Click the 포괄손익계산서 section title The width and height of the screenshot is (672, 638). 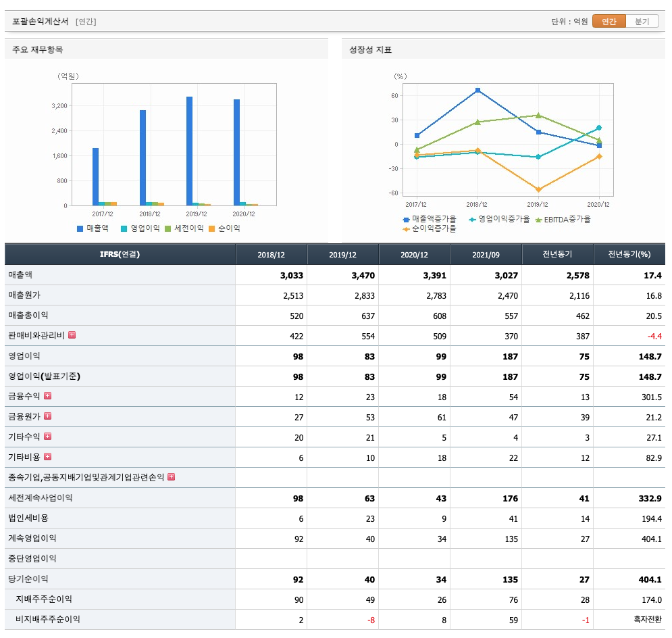pyautogui.click(x=41, y=21)
